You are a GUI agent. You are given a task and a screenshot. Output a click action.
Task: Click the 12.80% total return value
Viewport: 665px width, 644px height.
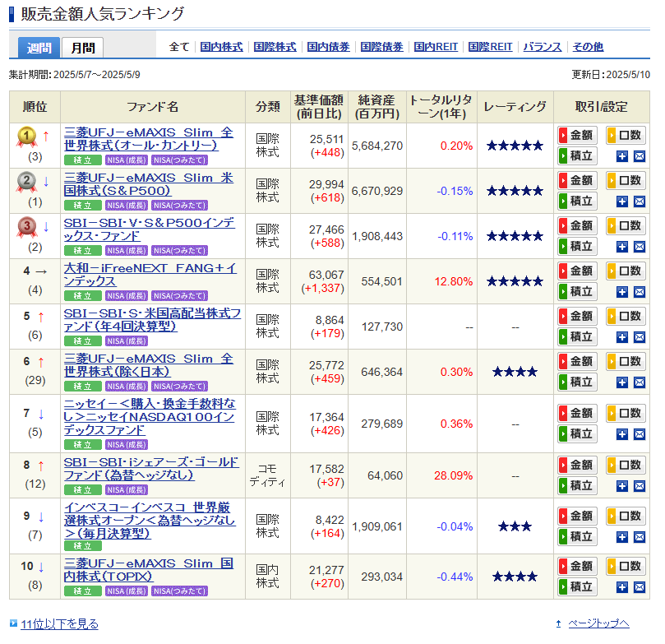[453, 281]
